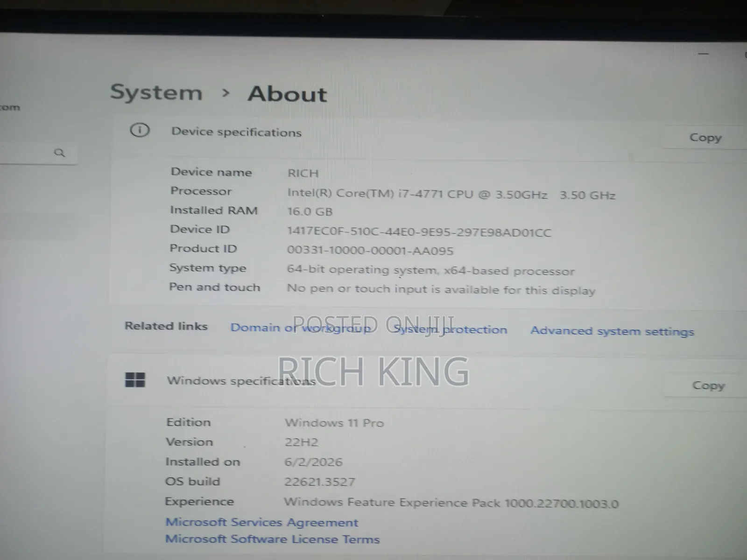Copy the device specifications
The height and width of the screenshot is (560, 747).
[705, 138]
